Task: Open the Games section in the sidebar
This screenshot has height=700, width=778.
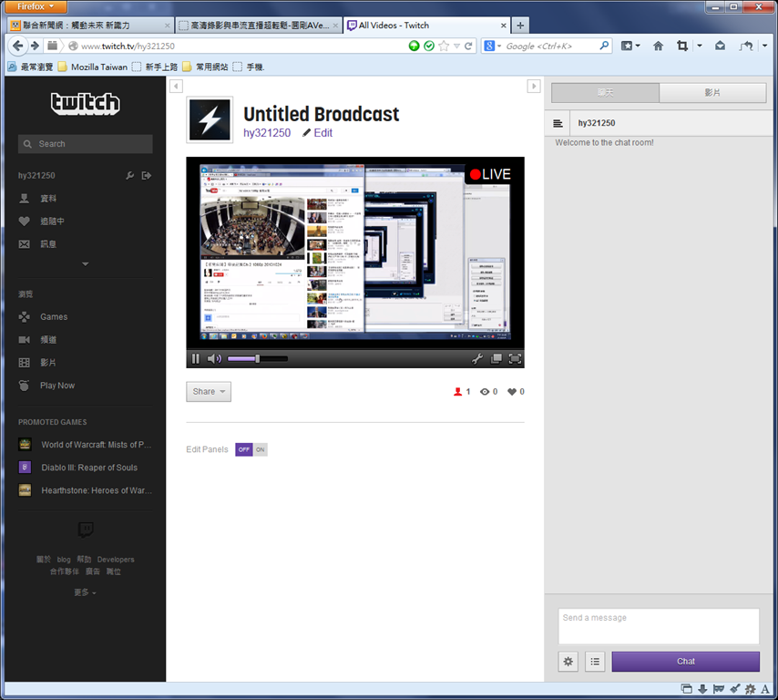Action: pos(54,317)
